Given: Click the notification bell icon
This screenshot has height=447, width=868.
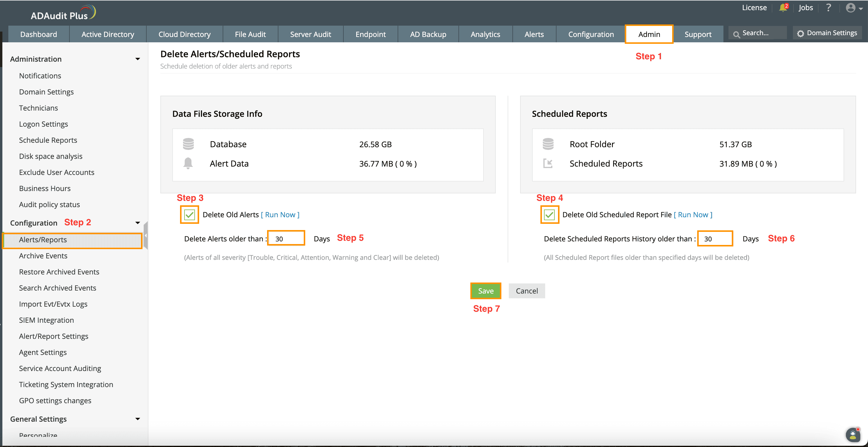Looking at the screenshot, I should point(783,8).
